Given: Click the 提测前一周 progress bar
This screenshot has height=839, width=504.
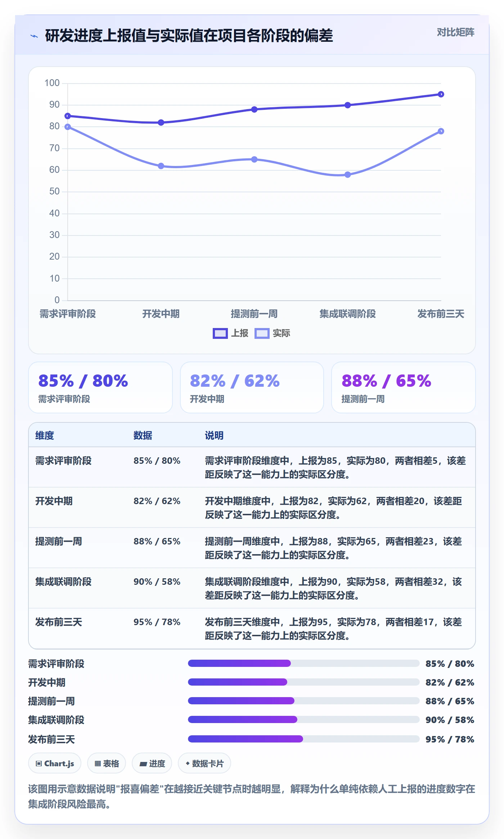Looking at the screenshot, I should coord(303,701).
